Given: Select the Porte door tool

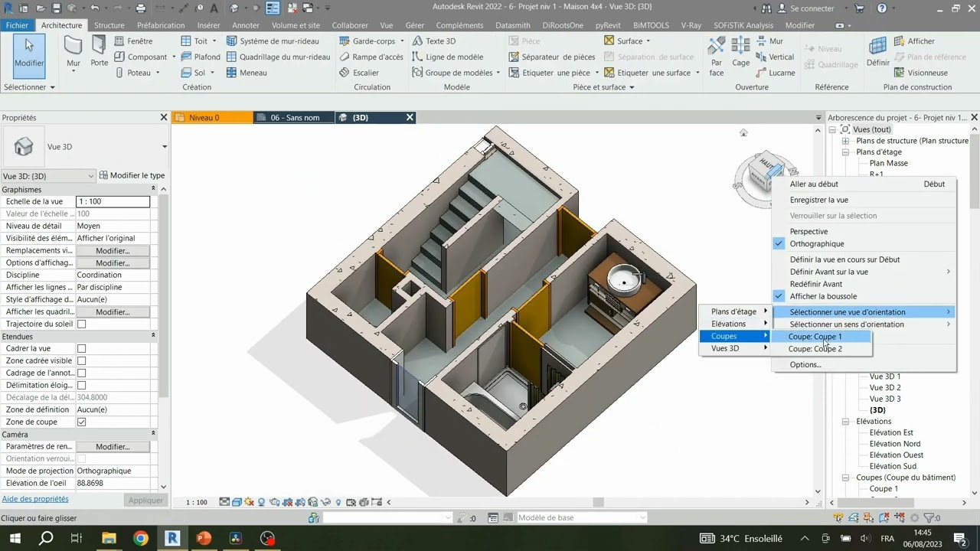Looking at the screenshot, I should 100,52.
